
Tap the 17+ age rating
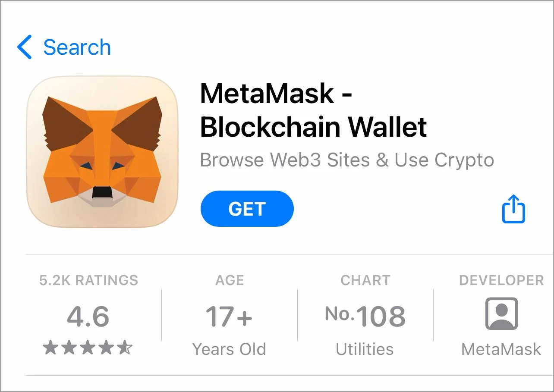coord(229,316)
